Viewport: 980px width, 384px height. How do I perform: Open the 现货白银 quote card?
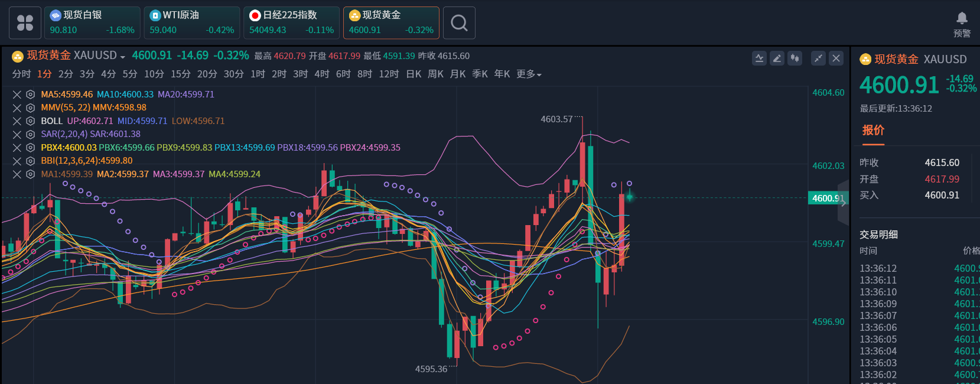click(92, 23)
